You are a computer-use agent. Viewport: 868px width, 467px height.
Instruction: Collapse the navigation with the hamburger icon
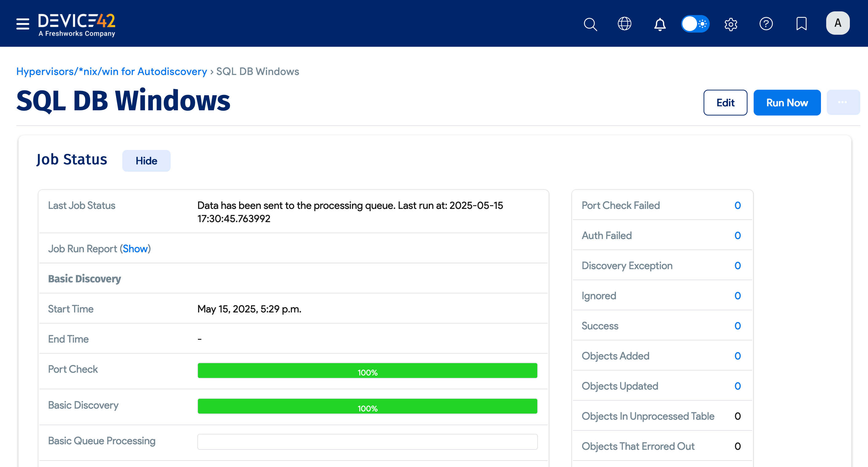tap(22, 24)
